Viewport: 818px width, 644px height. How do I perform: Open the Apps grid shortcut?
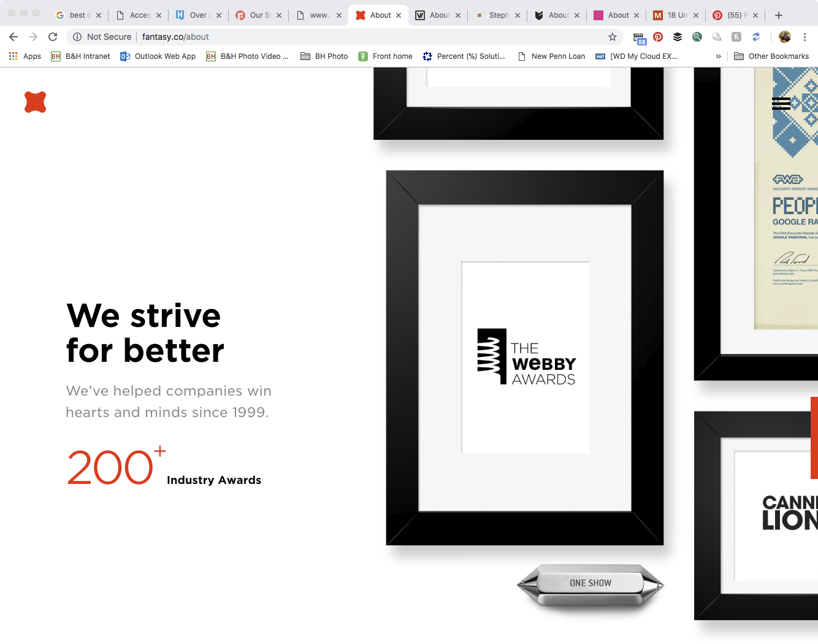25,56
